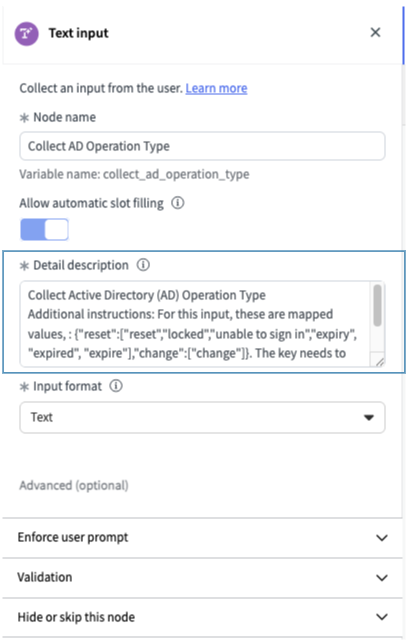This screenshot has height=640, width=407.
Task: Open the Learn more link
Action: (216, 88)
